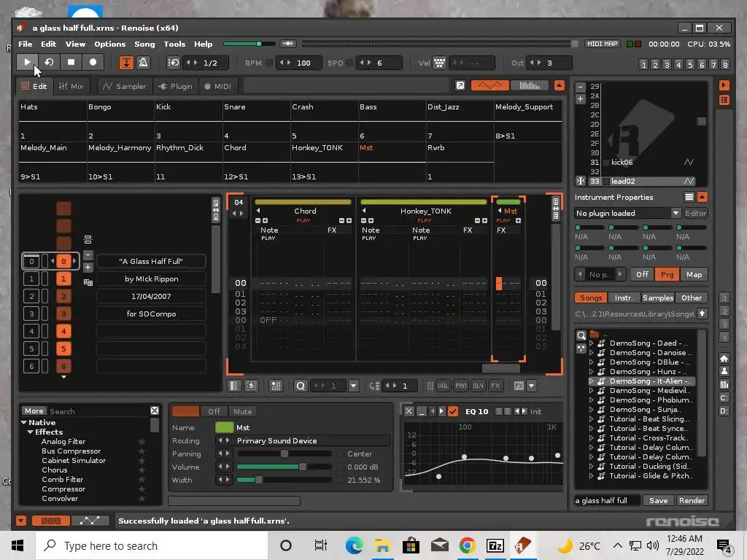
Task: Open the Tools menu
Action: click(174, 44)
